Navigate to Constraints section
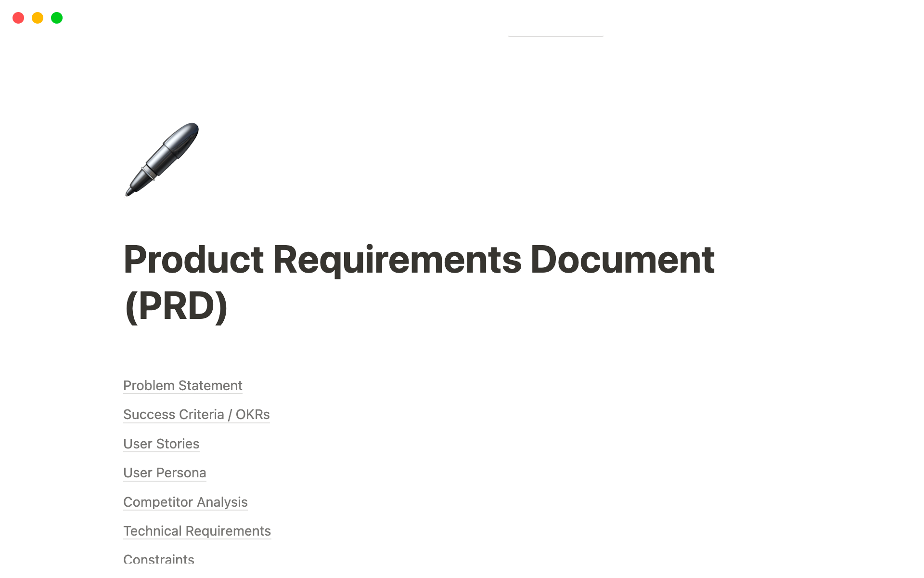Screen dimensions: 924x578 [x=158, y=559]
